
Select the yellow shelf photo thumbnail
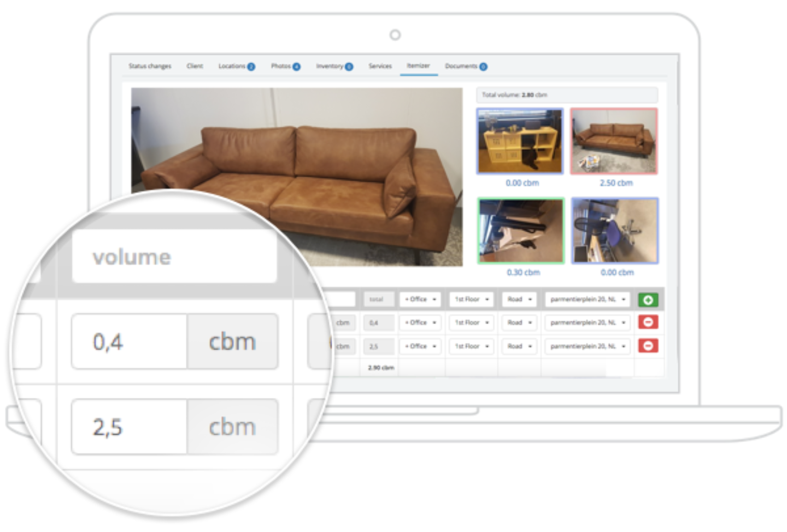point(520,141)
